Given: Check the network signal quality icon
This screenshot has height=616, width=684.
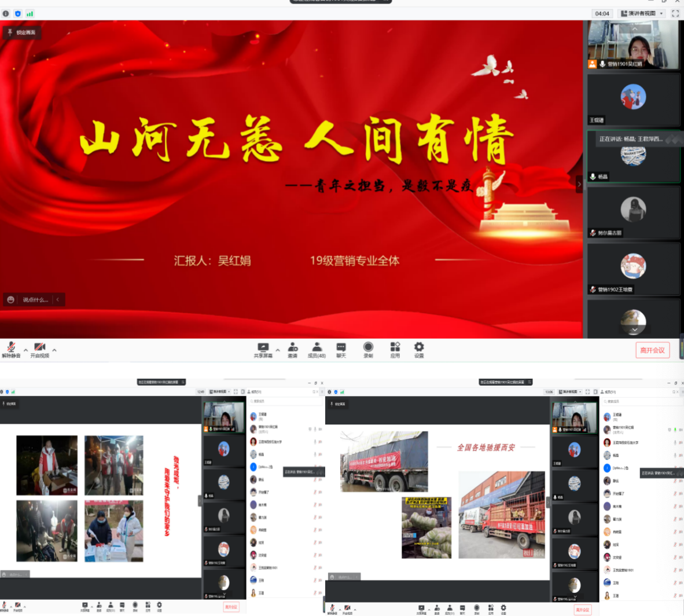Looking at the screenshot, I should pos(29,13).
